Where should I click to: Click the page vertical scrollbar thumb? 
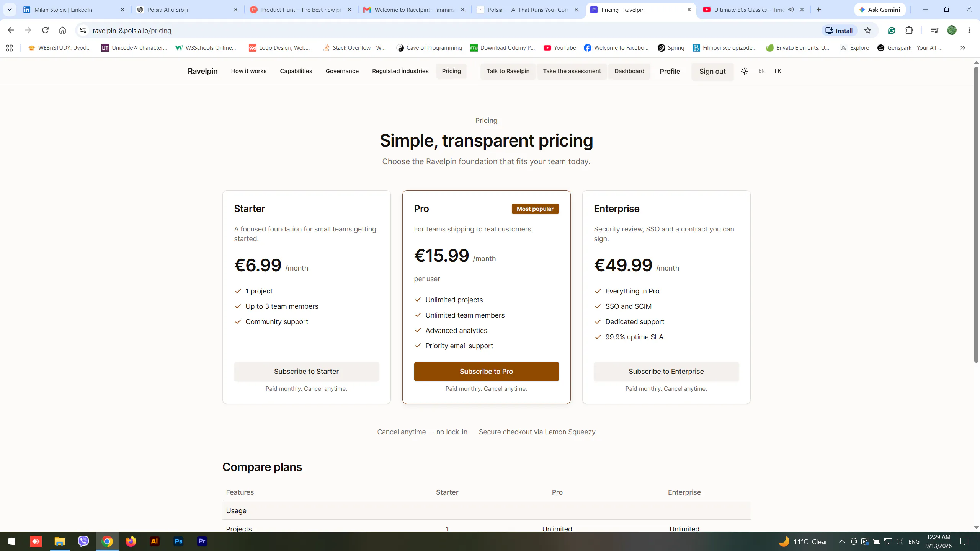point(976,214)
